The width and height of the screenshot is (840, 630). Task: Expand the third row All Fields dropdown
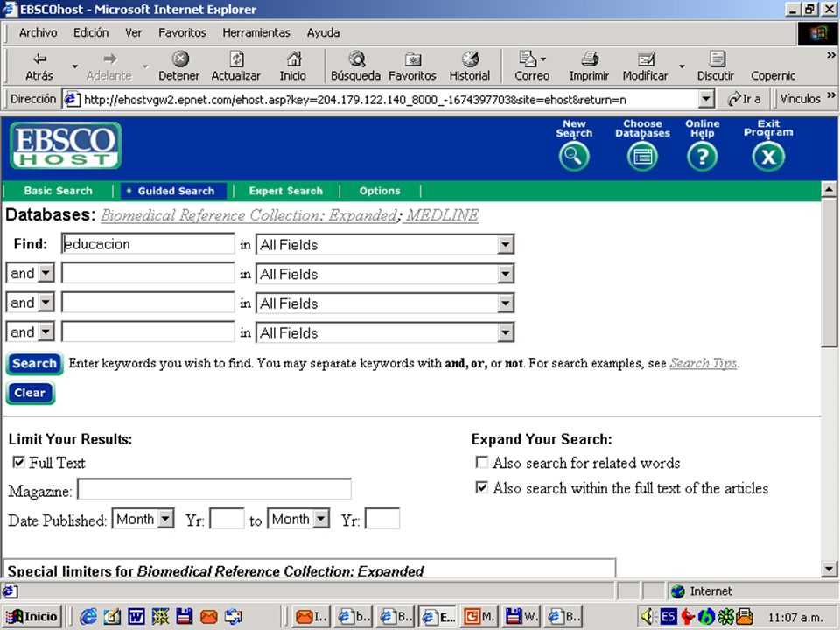point(505,304)
